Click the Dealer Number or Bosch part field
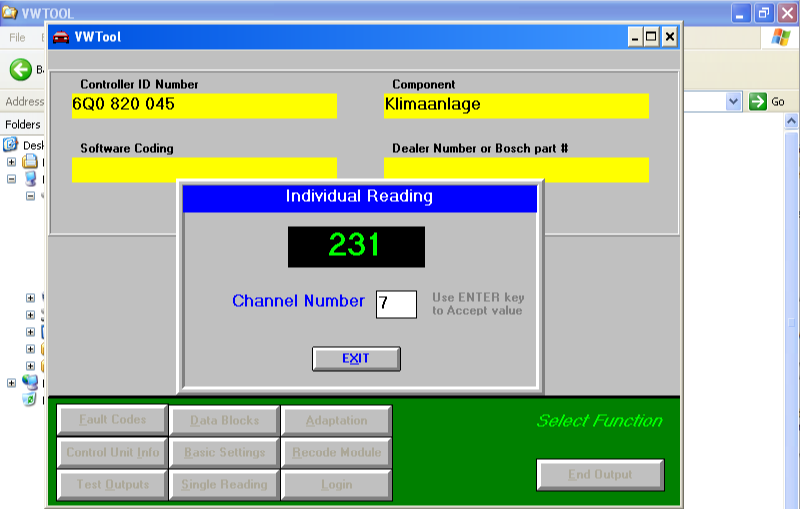Screen dimensions: 800x509 (x=516, y=170)
